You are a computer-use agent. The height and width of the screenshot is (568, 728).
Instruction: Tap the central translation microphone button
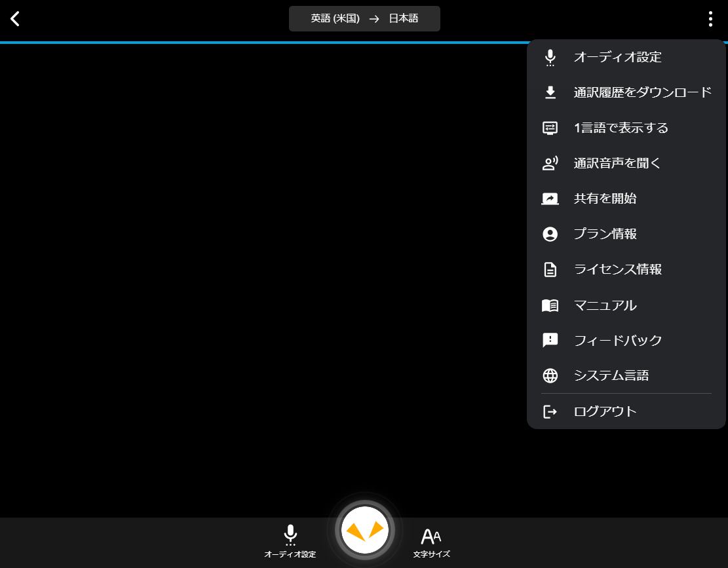[364, 529]
